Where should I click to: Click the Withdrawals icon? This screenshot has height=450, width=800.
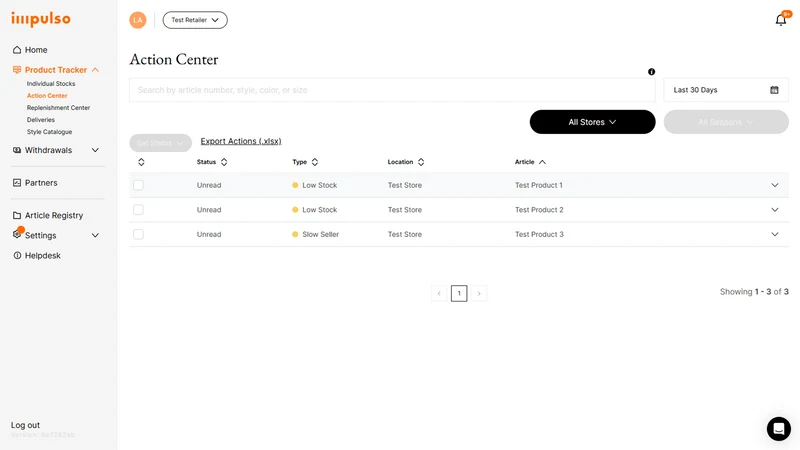[17, 150]
